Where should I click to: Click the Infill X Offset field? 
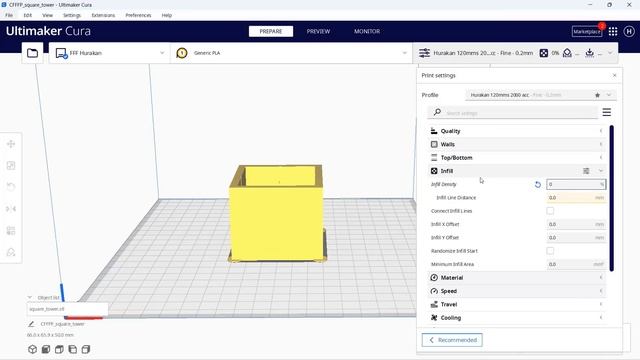[x=576, y=224]
